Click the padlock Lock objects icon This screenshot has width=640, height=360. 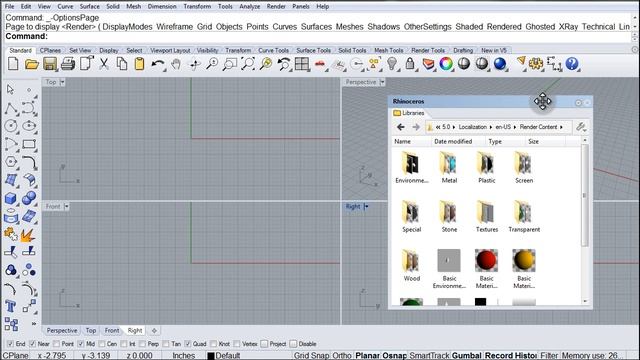(410, 64)
